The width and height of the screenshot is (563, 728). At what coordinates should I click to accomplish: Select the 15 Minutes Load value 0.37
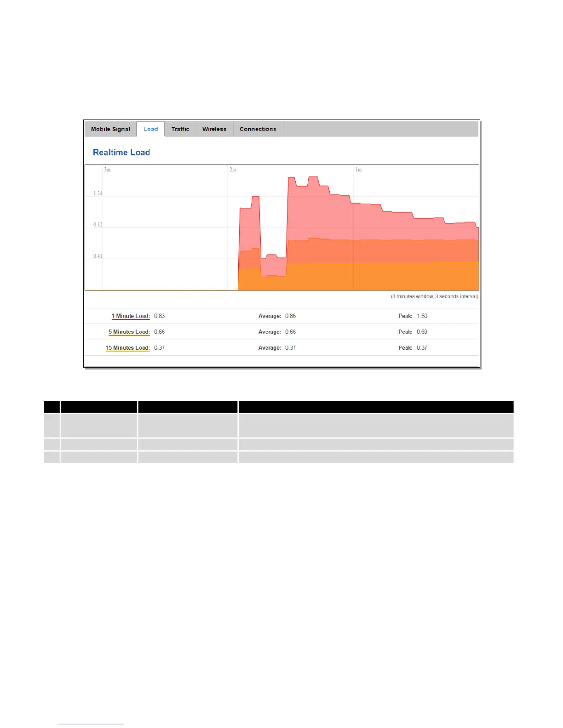pos(159,348)
